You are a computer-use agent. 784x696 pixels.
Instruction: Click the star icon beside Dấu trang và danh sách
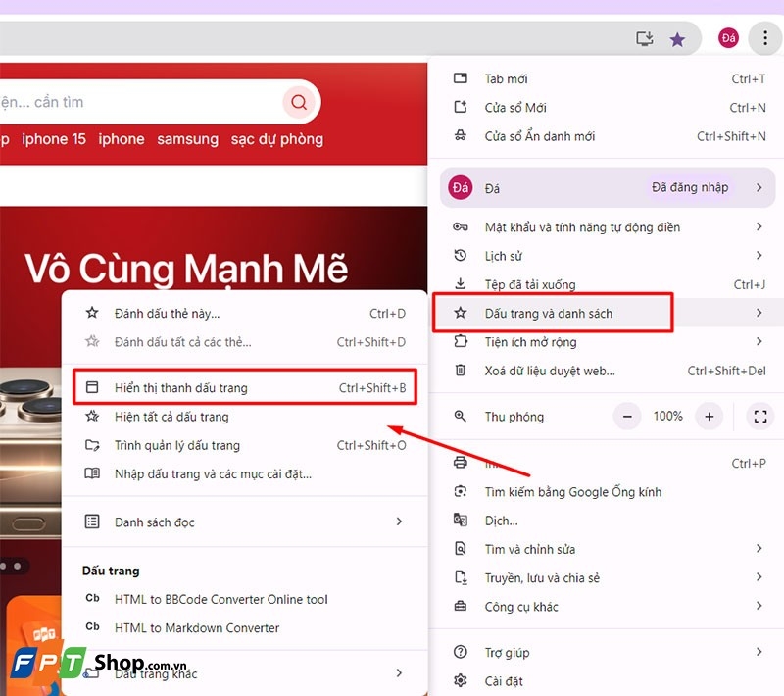pyautogui.click(x=460, y=313)
